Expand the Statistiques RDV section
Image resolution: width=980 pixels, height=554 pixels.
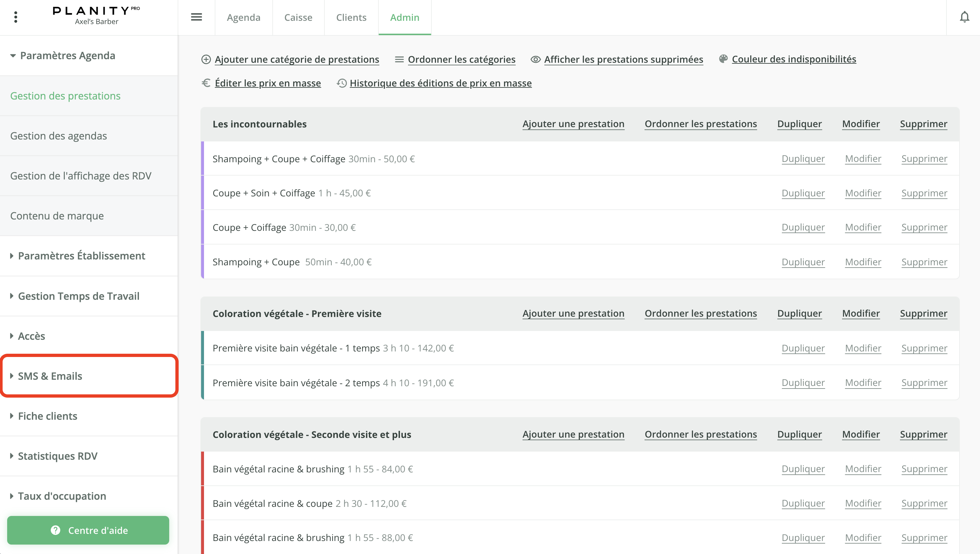point(58,456)
